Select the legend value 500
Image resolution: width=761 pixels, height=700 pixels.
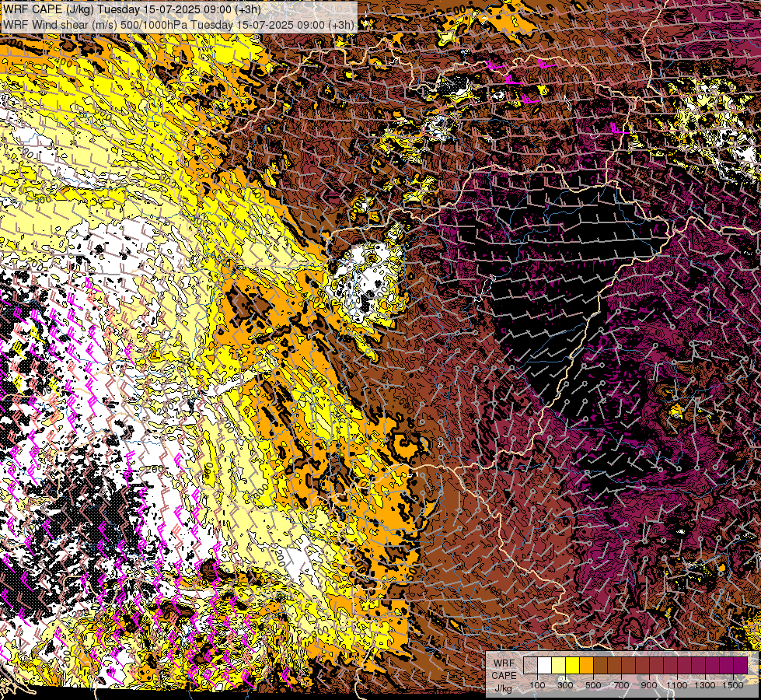pos(593,685)
